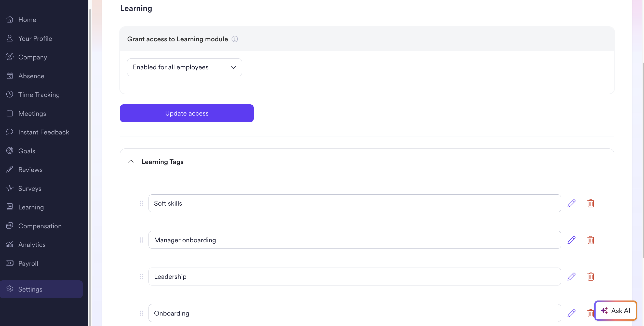Edit the Manager onboarding tag
644x326 pixels.
(571, 240)
